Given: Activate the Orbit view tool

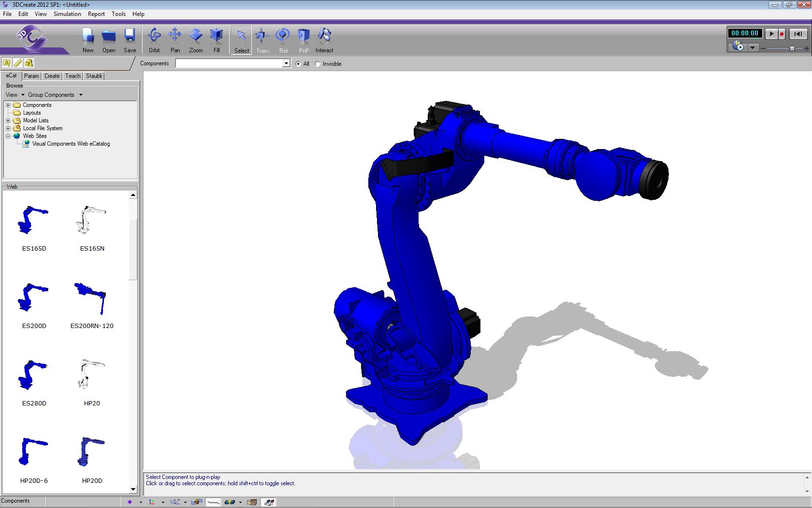Looking at the screenshot, I should [x=154, y=40].
